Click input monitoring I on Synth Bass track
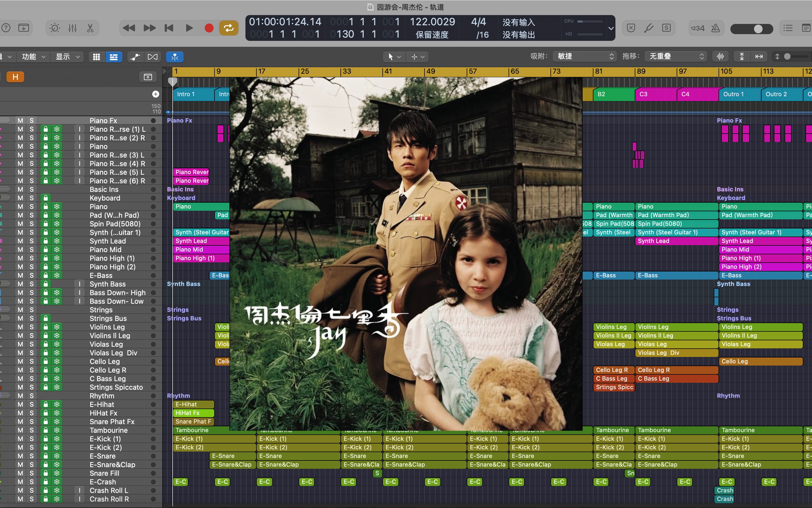The width and height of the screenshot is (812, 508). coord(79,284)
